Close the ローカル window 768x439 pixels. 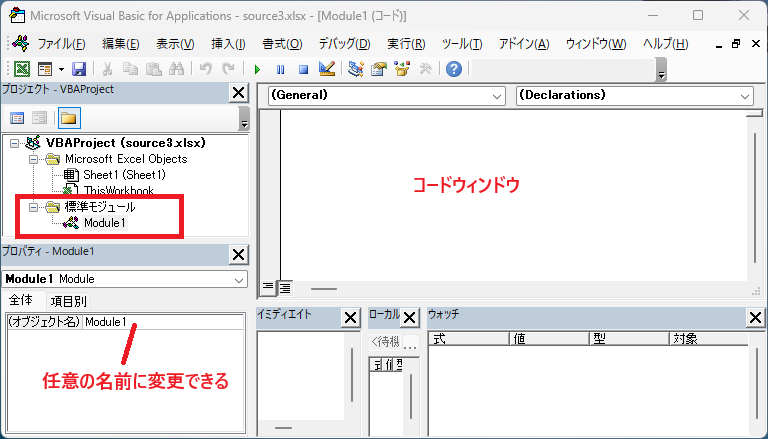[x=409, y=318]
